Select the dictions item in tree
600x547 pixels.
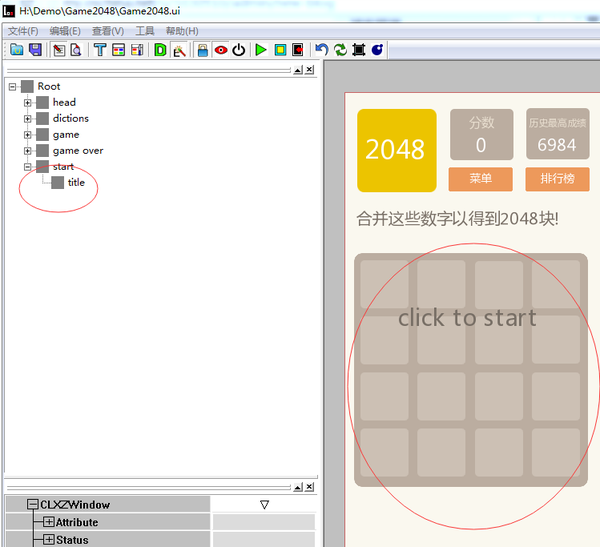click(x=71, y=119)
